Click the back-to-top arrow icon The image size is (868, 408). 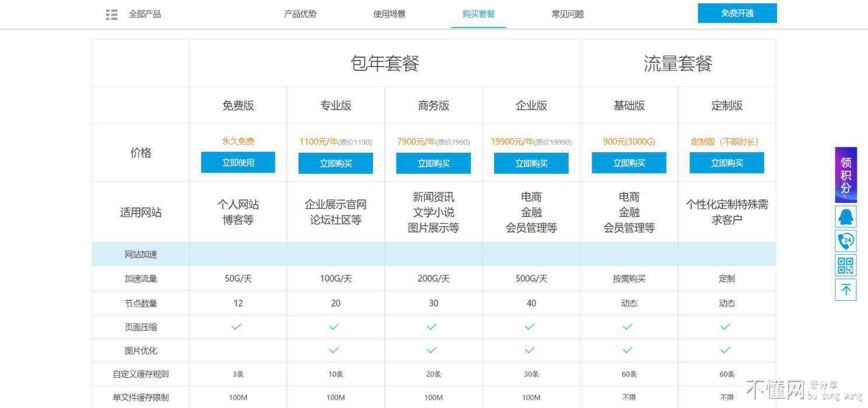pyautogui.click(x=846, y=290)
